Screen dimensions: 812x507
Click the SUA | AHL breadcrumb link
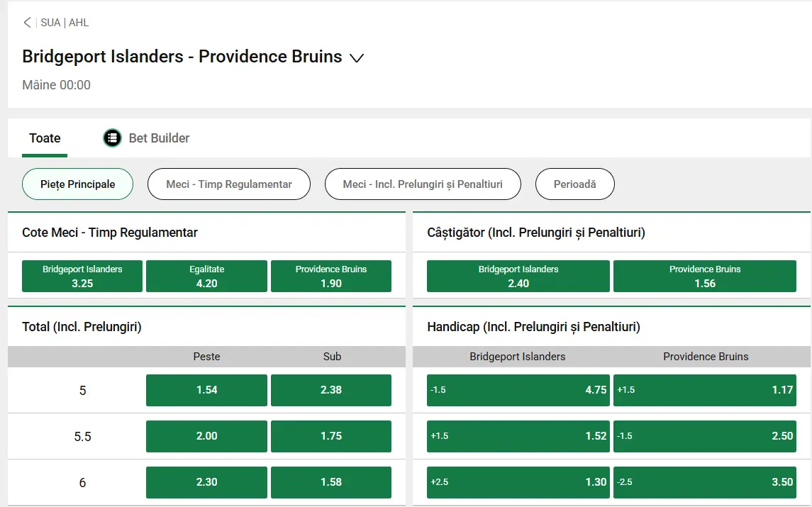(64, 22)
